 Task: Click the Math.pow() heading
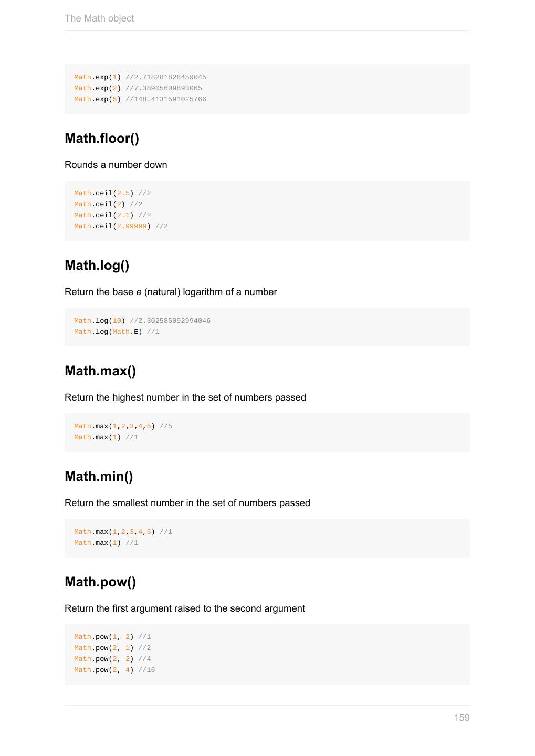(x=100, y=582)
